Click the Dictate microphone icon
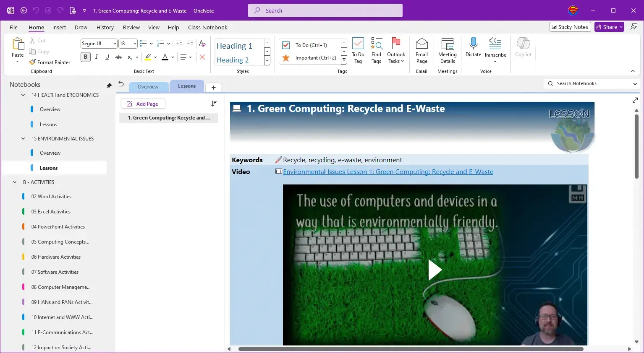The image size is (644, 353). [473, 44]
